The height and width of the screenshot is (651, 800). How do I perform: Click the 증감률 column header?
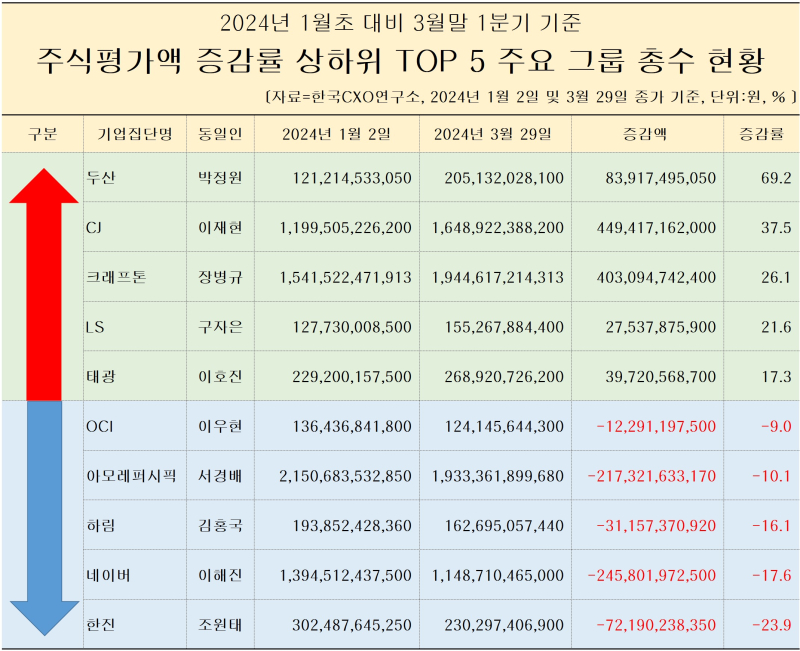point(762,134)
